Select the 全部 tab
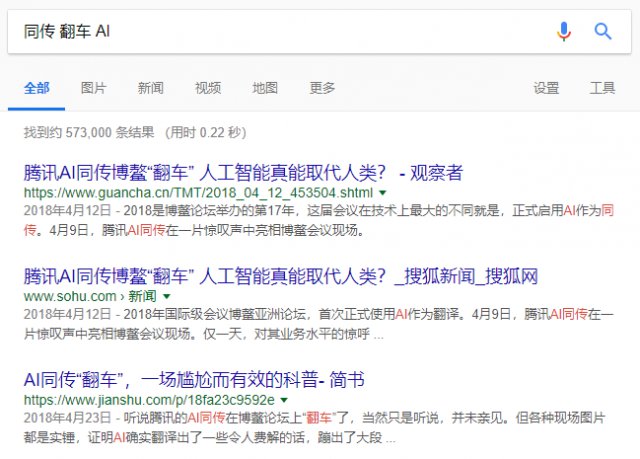This screenshot has height=459, width=640. click(x=36, y=88)
